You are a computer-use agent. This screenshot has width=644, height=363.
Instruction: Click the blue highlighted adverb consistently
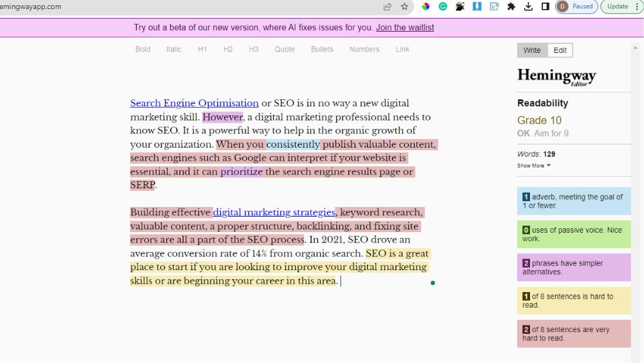[293, 144]
